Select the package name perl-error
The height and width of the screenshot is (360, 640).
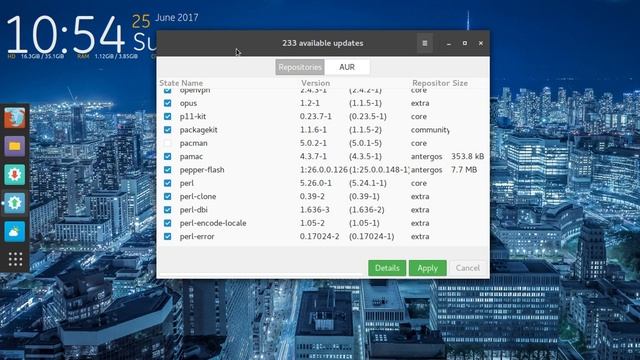point(197,236)
